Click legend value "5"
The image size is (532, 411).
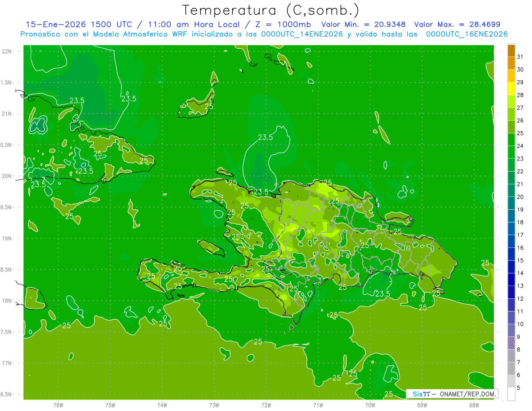[x=518, y=388]
